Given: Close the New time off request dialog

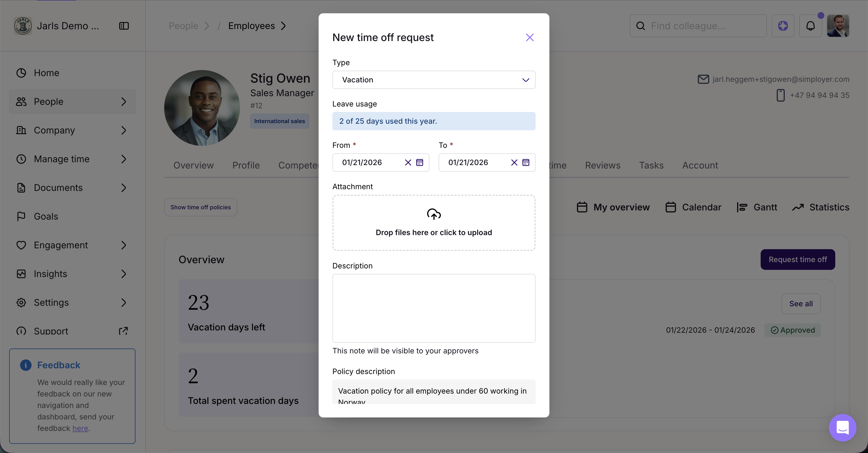Looking at the screenshot, I should [x=530, y=37].
